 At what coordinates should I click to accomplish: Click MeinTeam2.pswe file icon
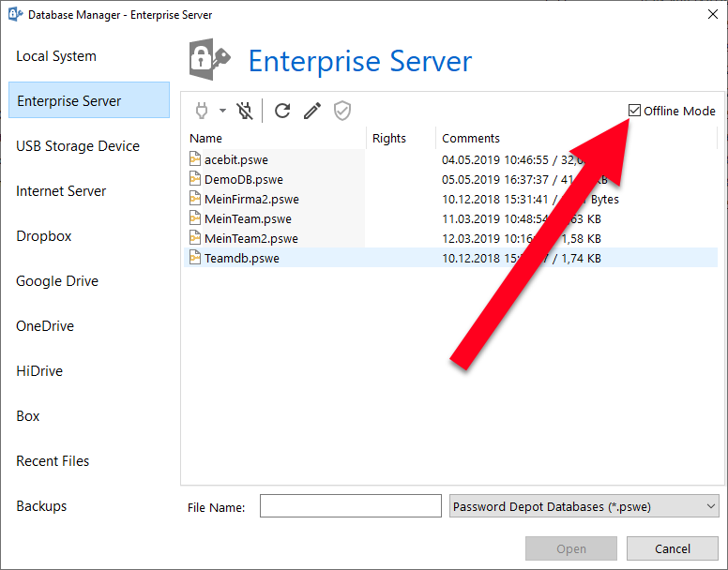(195, 237)
